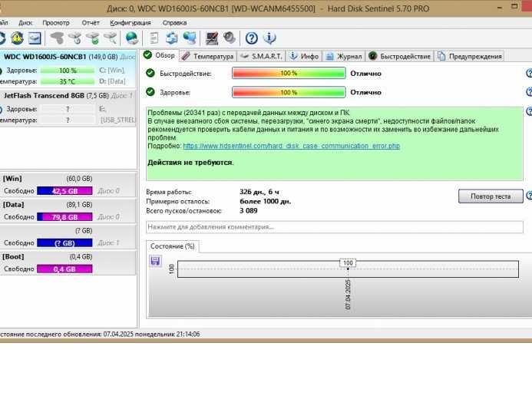Switch to the Быстродействие tab
532x399 pixels.
coord(400,56)
